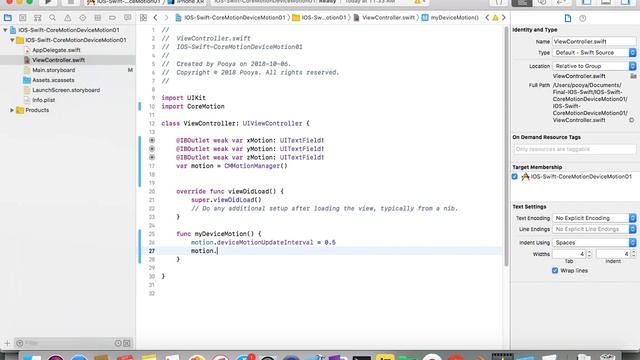This screenshot has width=640, height=360.
Task: Open the Issue navigator warning icon
Action: (67, 18)
